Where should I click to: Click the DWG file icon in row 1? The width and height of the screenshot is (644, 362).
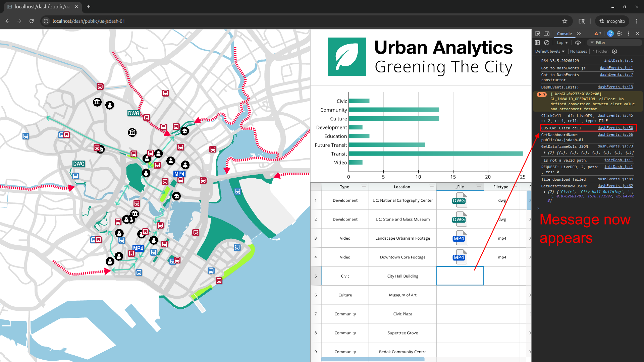[x=459, y=200]
